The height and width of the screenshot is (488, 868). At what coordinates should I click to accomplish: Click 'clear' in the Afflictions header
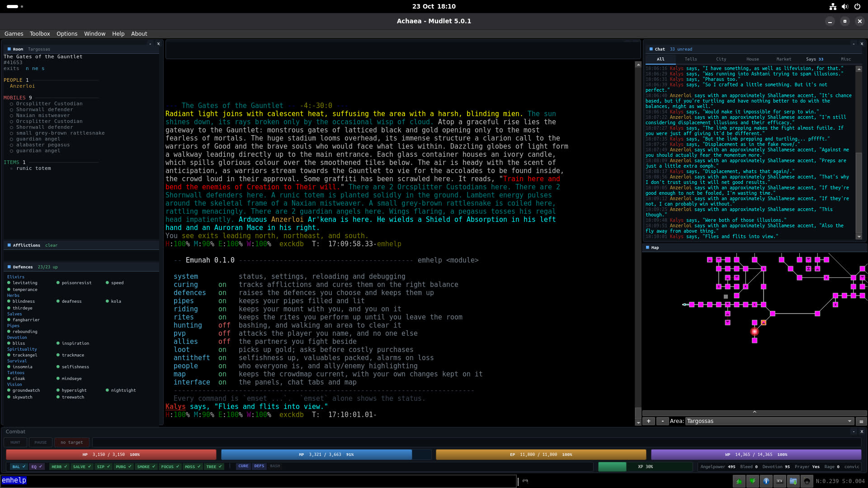click(51, 245)
